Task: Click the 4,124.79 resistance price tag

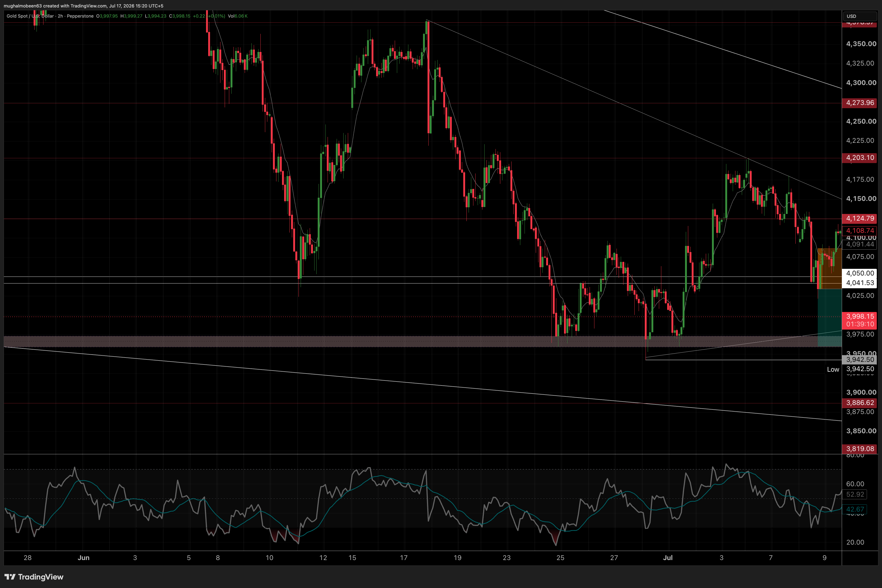Action: [860, 218]
